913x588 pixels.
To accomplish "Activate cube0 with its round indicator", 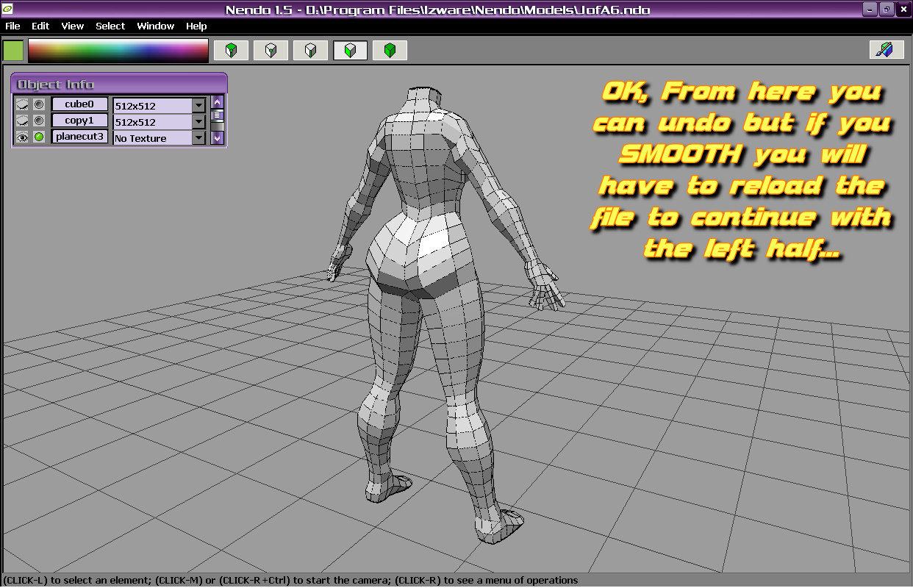I will coord(39,105).
